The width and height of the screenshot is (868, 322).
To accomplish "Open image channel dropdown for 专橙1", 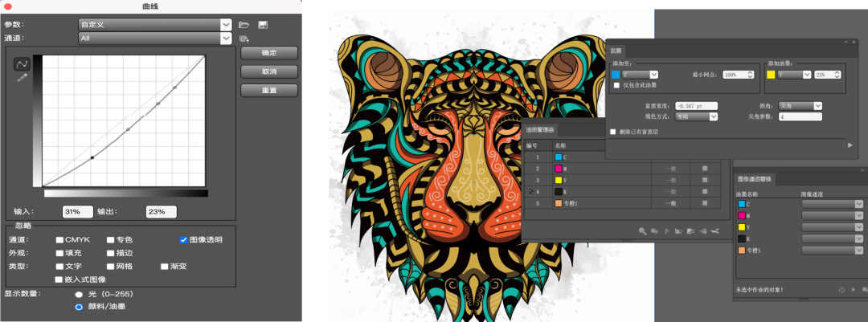I will 832,251.
